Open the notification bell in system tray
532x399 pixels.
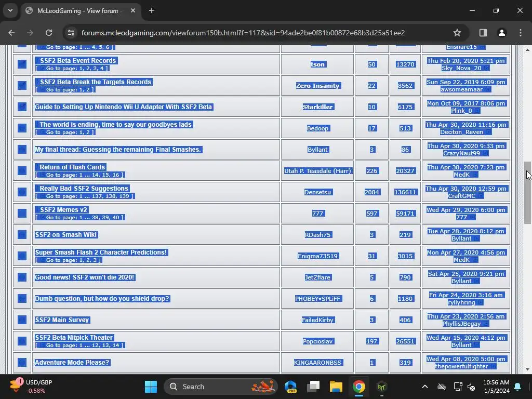pyautogui.click(x=518, y=387)
